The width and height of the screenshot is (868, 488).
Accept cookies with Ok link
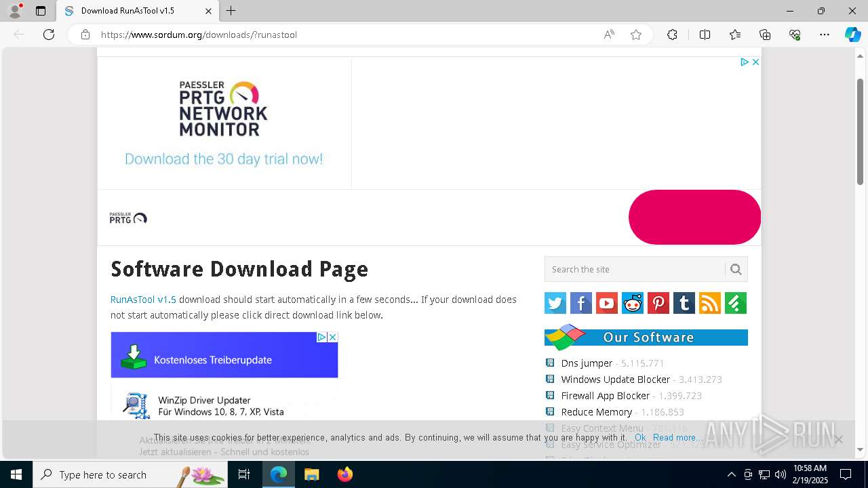640,438
